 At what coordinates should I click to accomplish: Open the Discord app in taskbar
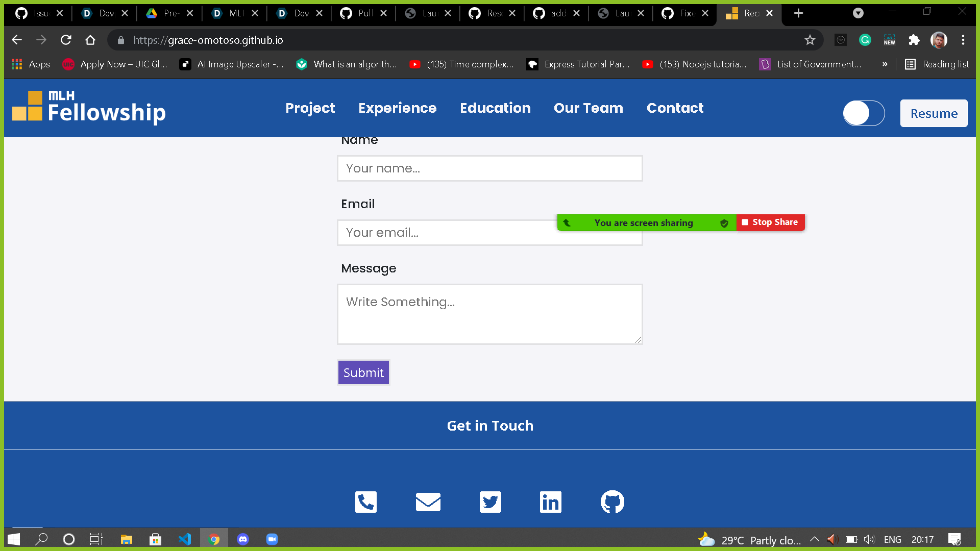[243, 539]
